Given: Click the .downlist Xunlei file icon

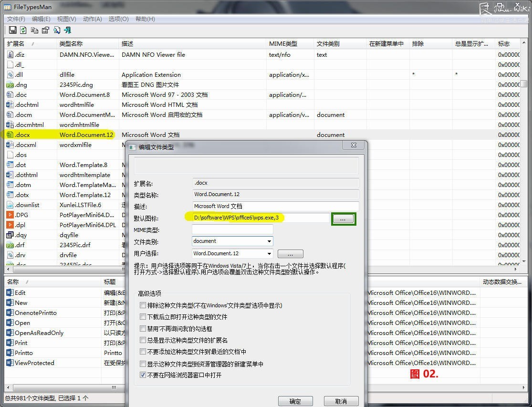Looking at the screenshot, I should 10,205.
